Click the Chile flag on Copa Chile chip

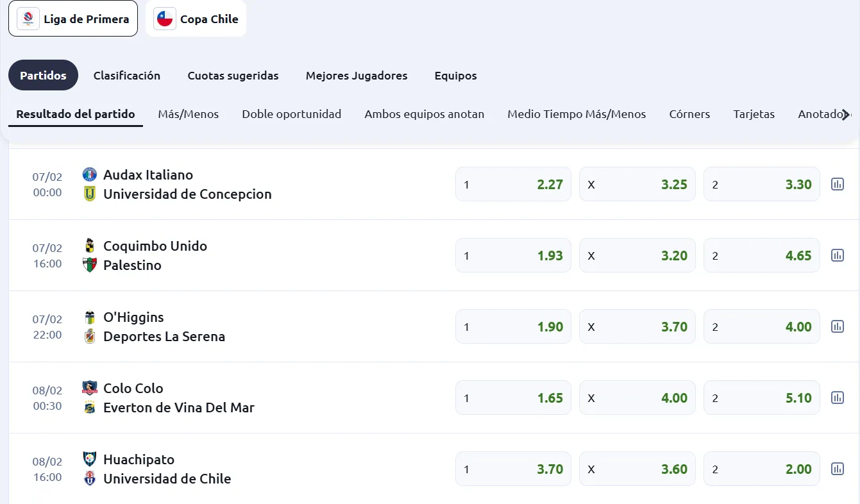(x=164, y=18)
